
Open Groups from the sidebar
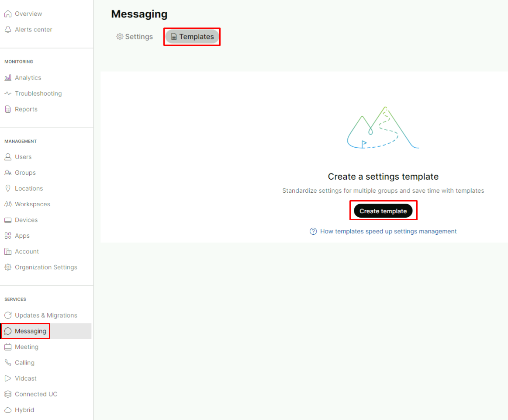tap(25, 173)
